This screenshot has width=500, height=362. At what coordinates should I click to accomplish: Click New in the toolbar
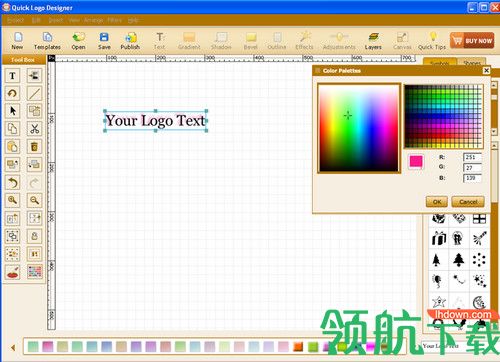(17, 41)
